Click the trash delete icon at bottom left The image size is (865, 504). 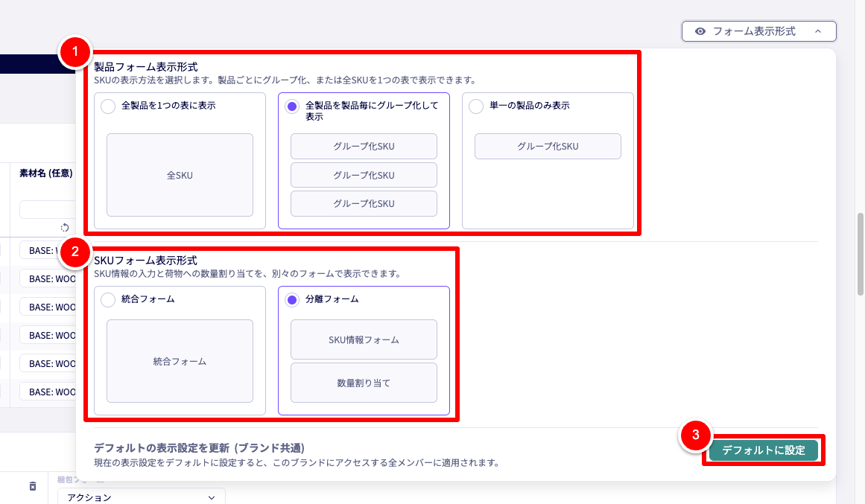pyautogui.click(x=32, y=486)
